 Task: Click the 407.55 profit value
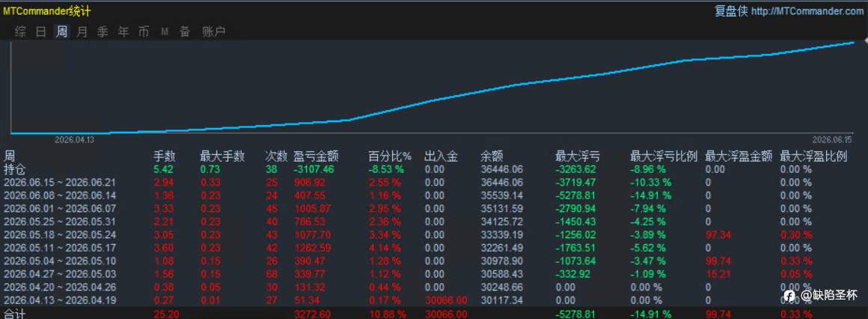310,195
